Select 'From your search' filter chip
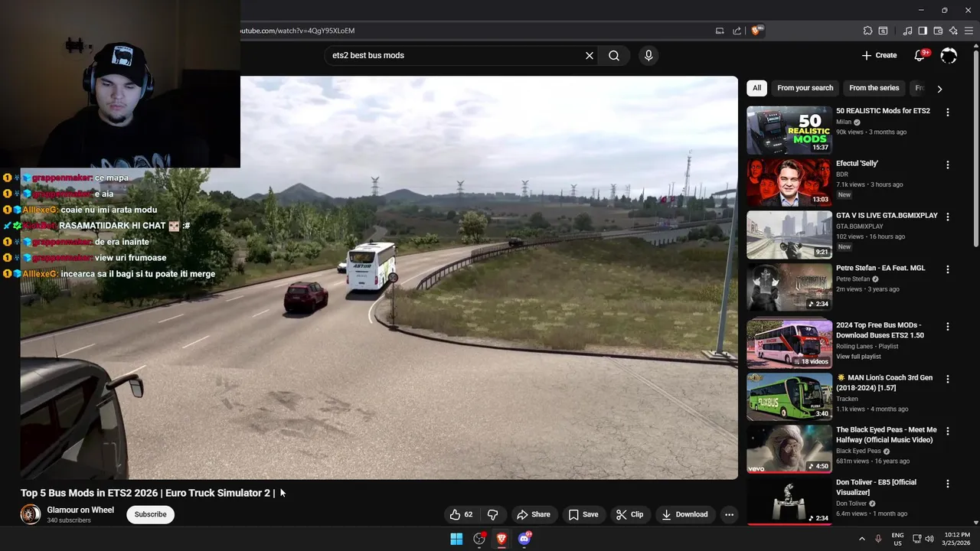The width and height of the screenshot is (980, 551). [x=805, y=88]
